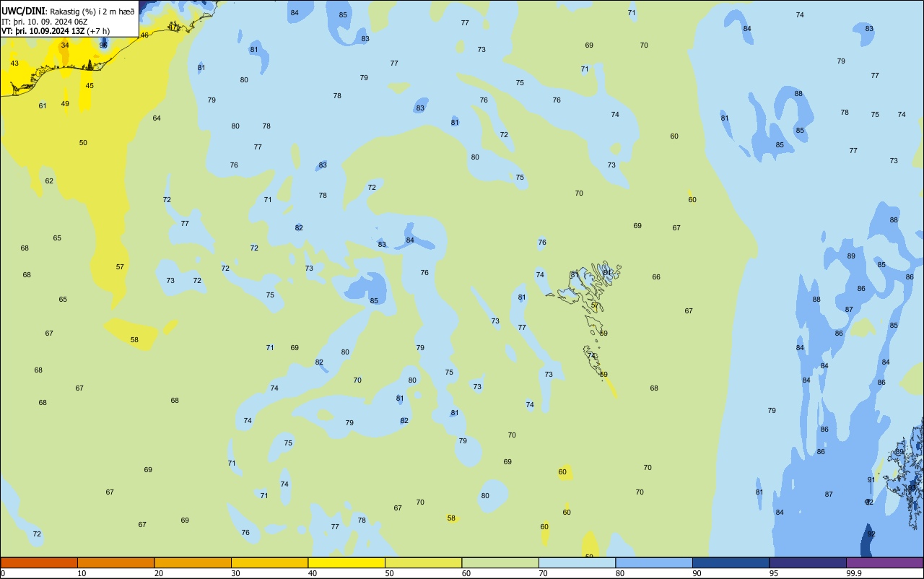Viewport: 924px width, 579px height.
Task: Select the orange 10–20 legend color band
Action: coord(115,562)
